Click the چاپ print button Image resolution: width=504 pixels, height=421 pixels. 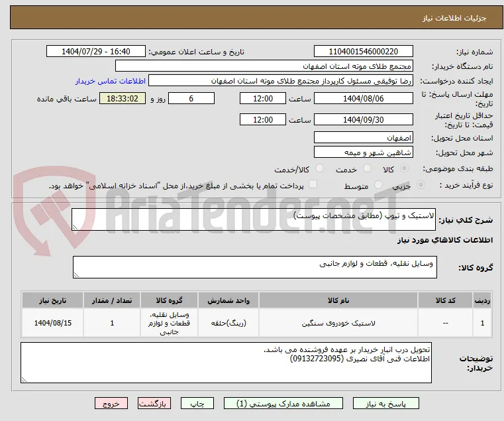(197, 403)
